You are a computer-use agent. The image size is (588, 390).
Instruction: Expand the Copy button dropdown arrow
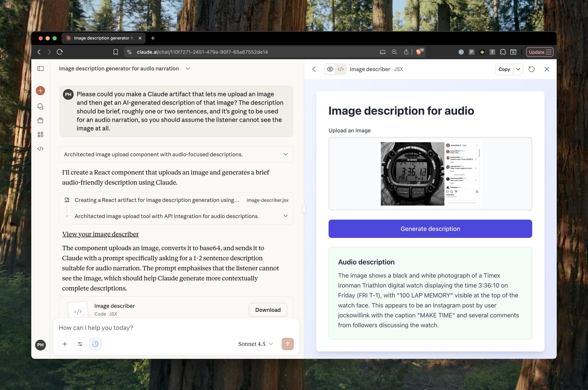518,69
